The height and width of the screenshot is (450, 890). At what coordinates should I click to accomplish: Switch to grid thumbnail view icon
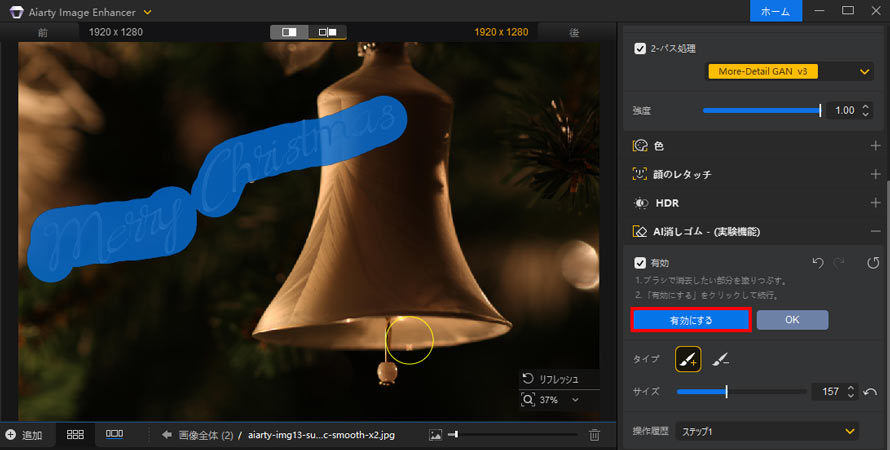pos(75,435)
